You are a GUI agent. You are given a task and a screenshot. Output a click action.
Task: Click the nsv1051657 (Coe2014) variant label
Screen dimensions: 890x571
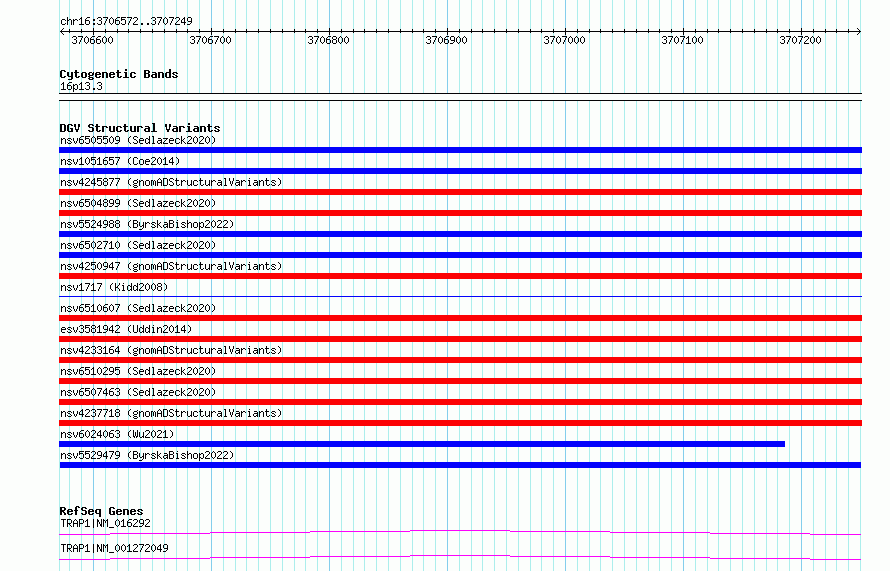[x=120, y=161]
